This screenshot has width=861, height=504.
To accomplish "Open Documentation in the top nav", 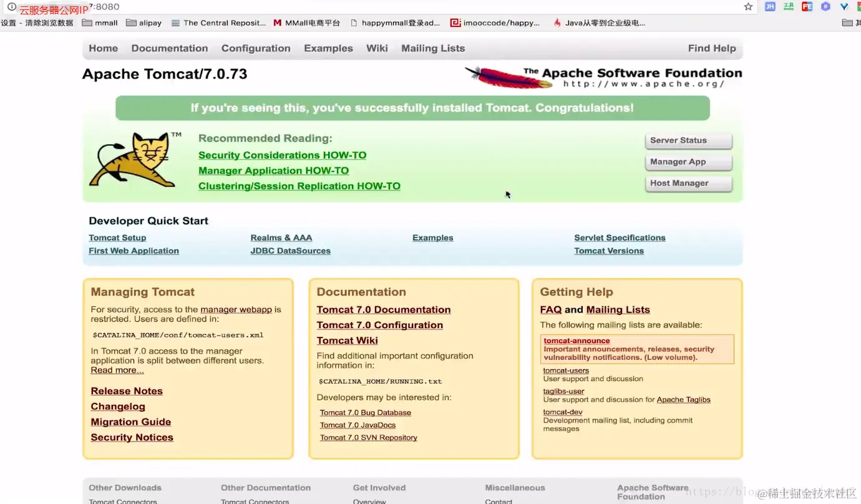I will [170, 49].
